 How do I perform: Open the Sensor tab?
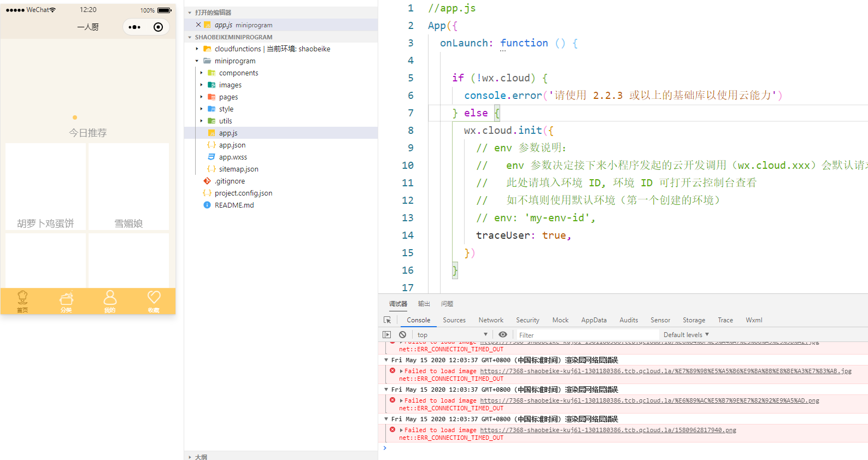660,320
